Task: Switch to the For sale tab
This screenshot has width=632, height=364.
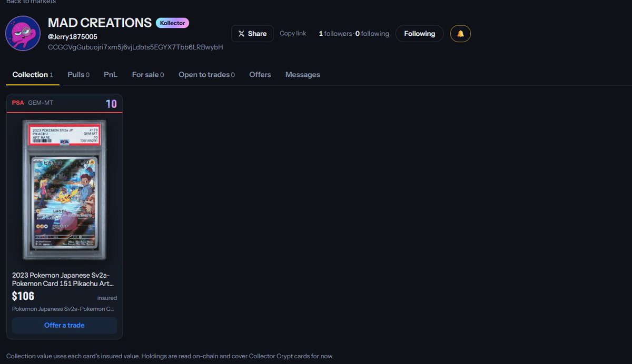Action: click(148, 75)
